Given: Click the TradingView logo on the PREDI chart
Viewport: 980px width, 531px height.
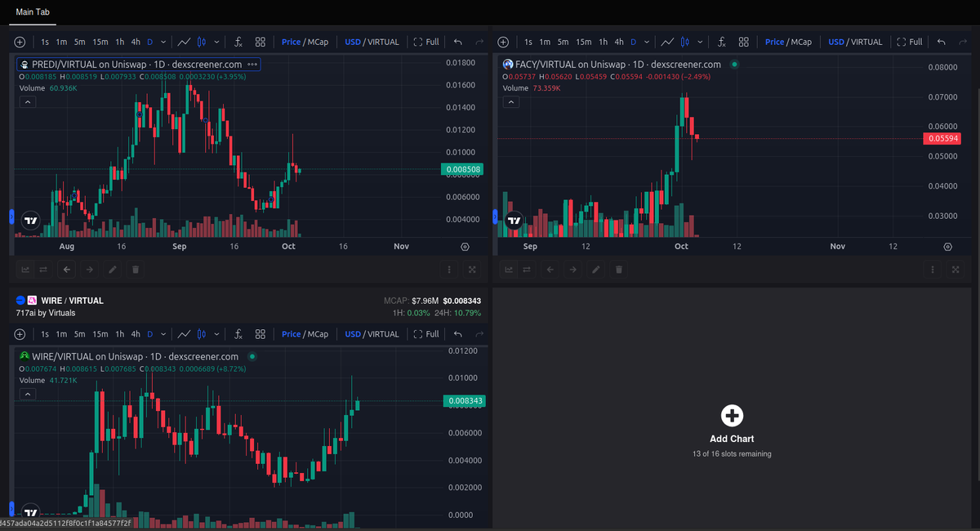Looking at the screenshot, I should [30, 221].
